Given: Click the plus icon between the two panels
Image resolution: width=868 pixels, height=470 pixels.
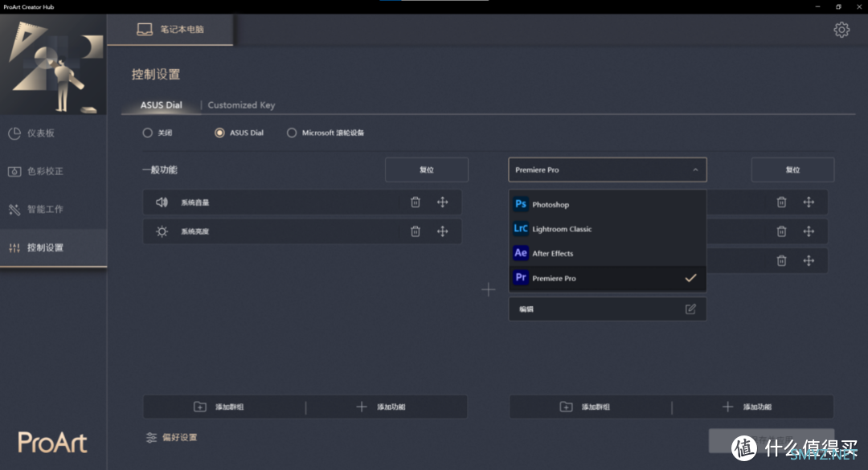Looking at the screenshot, I should click(x=489, y=289).
